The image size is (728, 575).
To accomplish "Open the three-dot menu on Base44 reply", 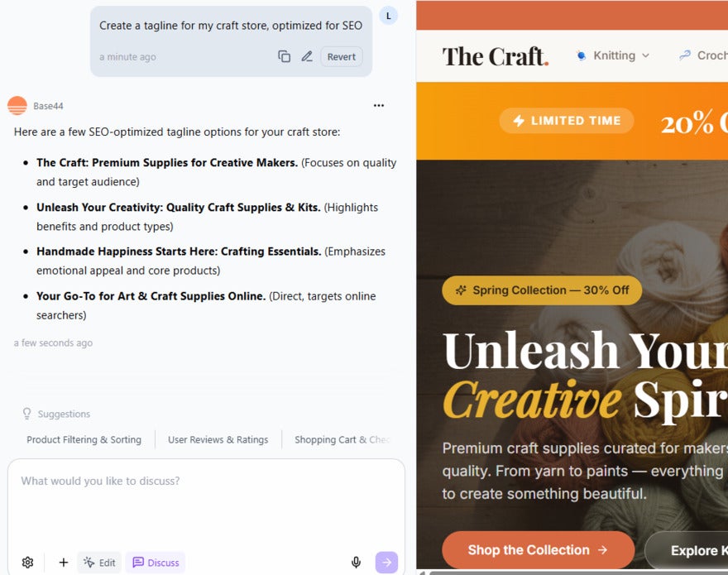I will 379,105.
